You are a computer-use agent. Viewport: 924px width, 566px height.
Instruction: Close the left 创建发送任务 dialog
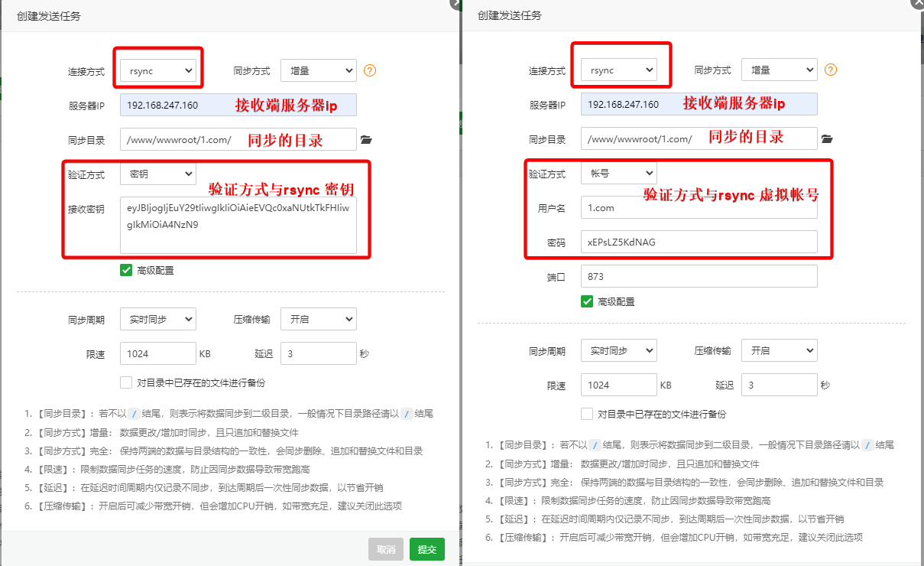tap(456, 3)
